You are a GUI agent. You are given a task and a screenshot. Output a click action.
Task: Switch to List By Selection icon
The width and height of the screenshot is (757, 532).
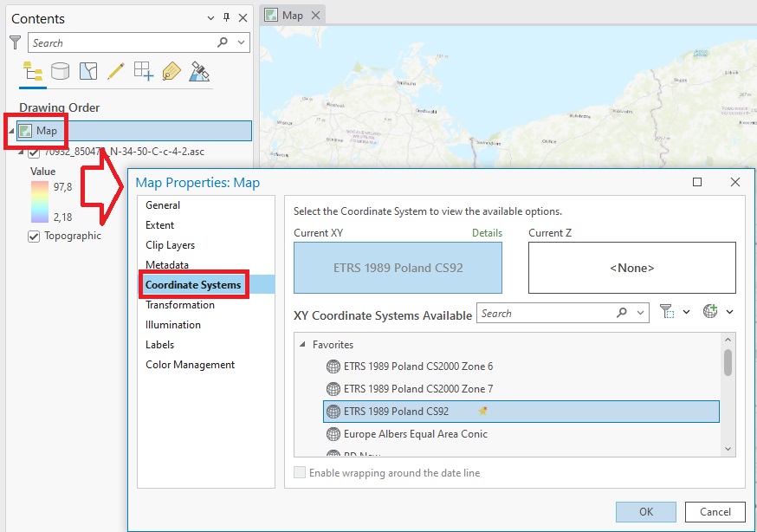coord(87,71)
